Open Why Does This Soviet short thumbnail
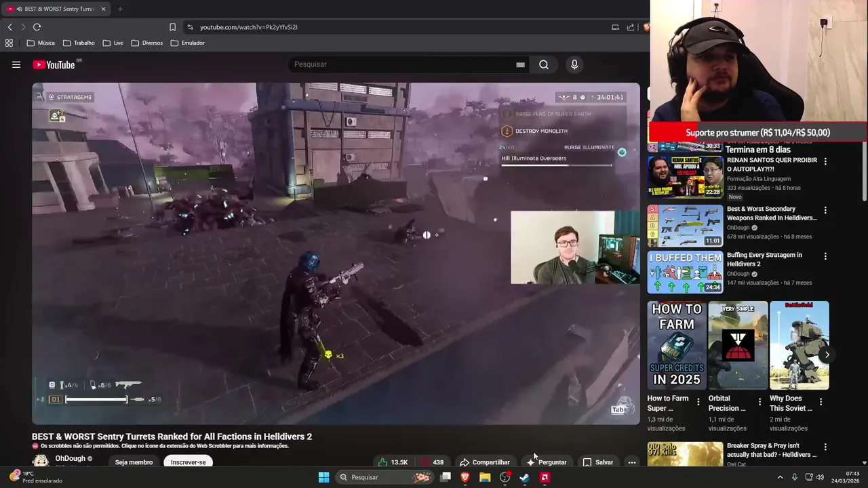This screenshot has height=488, width=868. (799, 345)
